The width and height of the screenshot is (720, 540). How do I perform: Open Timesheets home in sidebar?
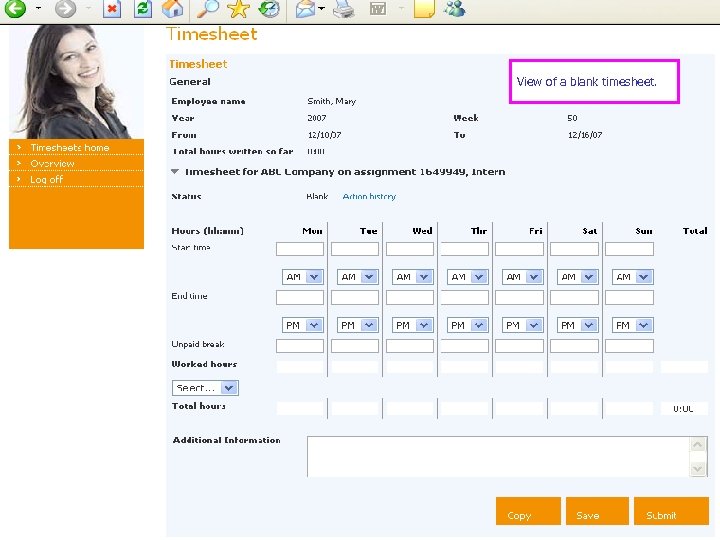[x=70, y=147]
